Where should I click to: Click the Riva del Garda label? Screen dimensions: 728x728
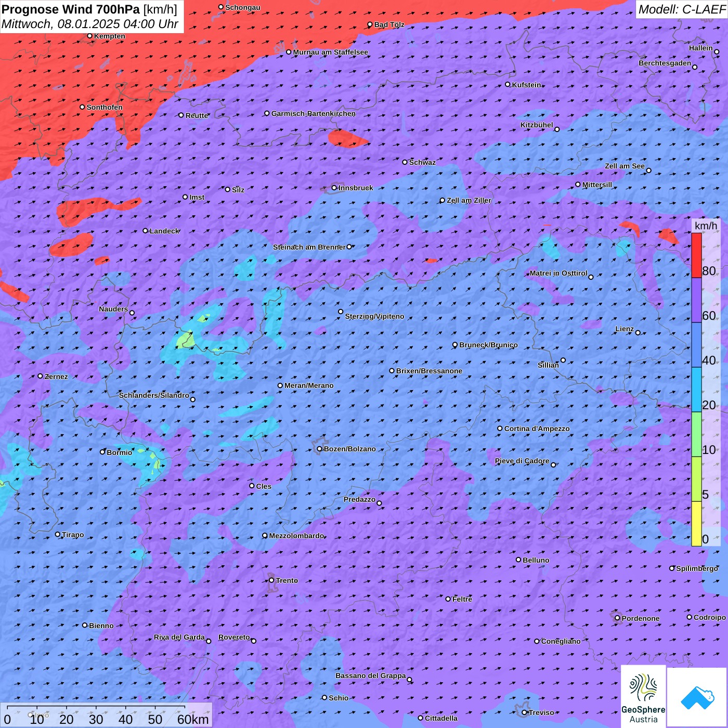[179, 637]
